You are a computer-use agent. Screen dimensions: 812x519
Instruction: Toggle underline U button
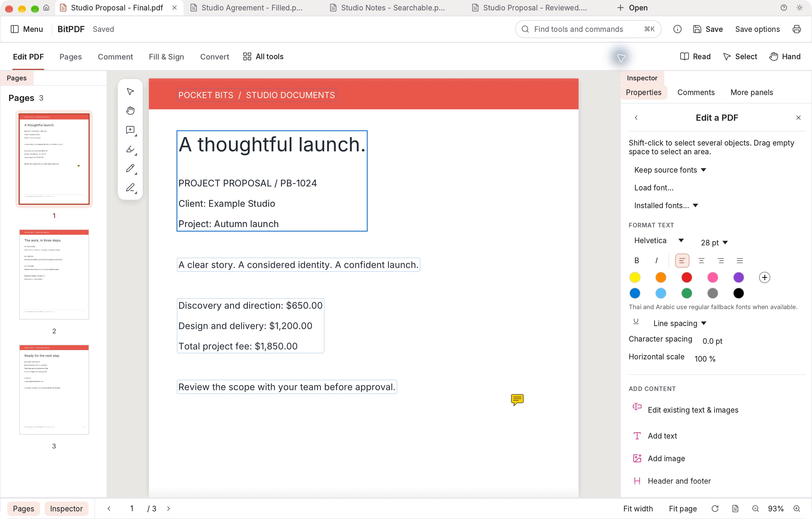click(636, 321)
